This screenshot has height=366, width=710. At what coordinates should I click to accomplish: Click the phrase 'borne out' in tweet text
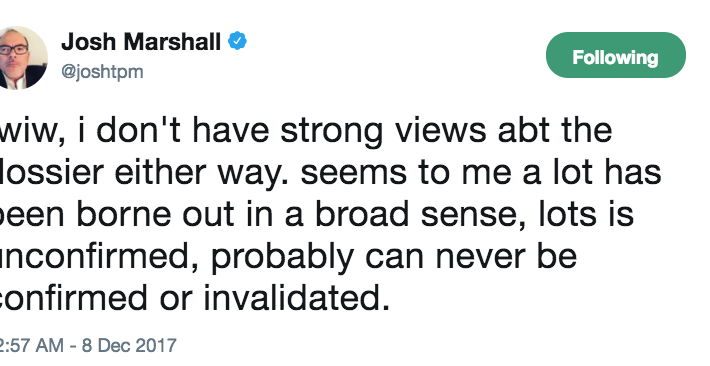tap(155, 214)
